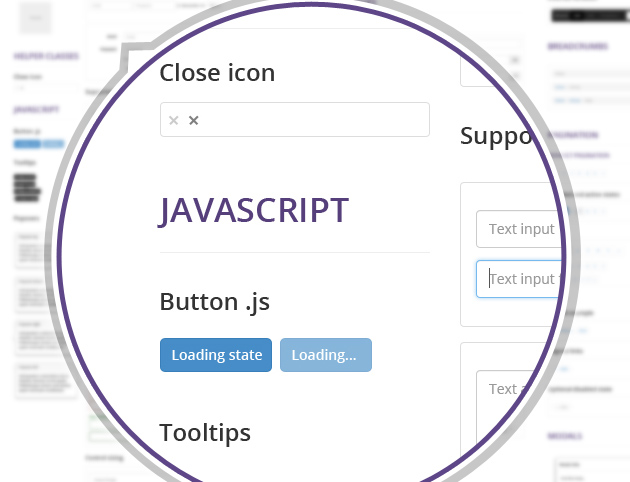Click the 'Tooltips' heading

pos(205,433)
